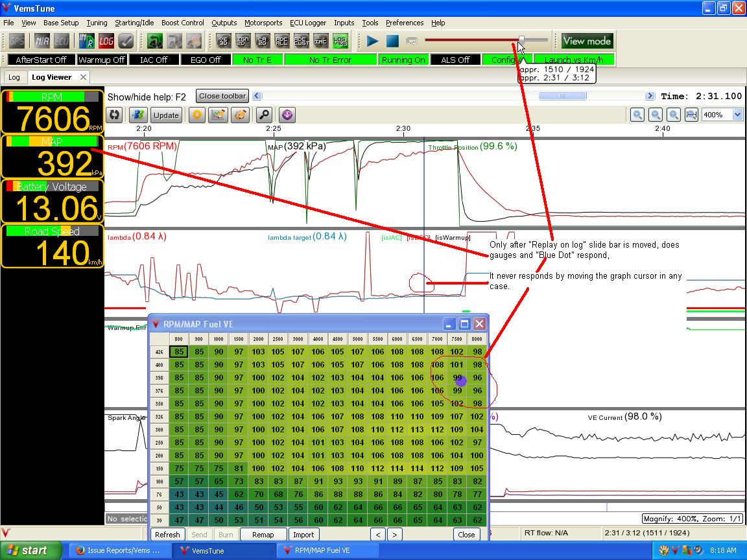The image size is (747, 560).
Task: Click the AfterStart Off status indicator
Action: click(41, 60)
